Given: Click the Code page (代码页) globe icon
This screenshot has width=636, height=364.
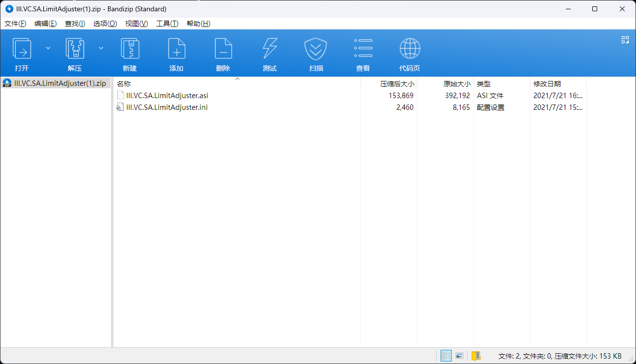Looking at the screenshot, I should click(x=410, y=49).
